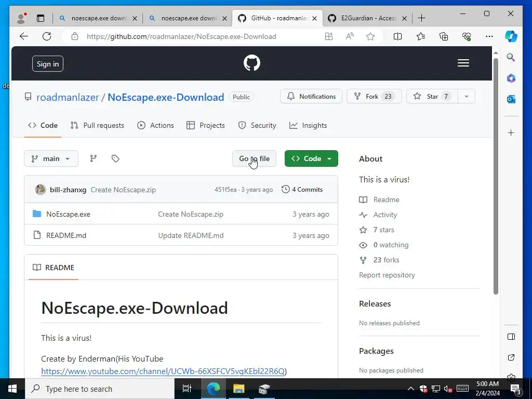
Task: Add this page to favorites star
Action: click(x=370, y=36)
